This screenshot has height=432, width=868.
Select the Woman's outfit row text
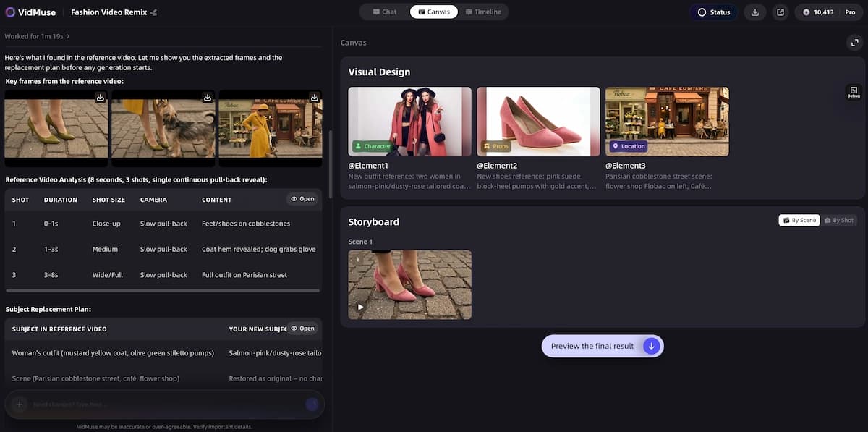point(113,353)
